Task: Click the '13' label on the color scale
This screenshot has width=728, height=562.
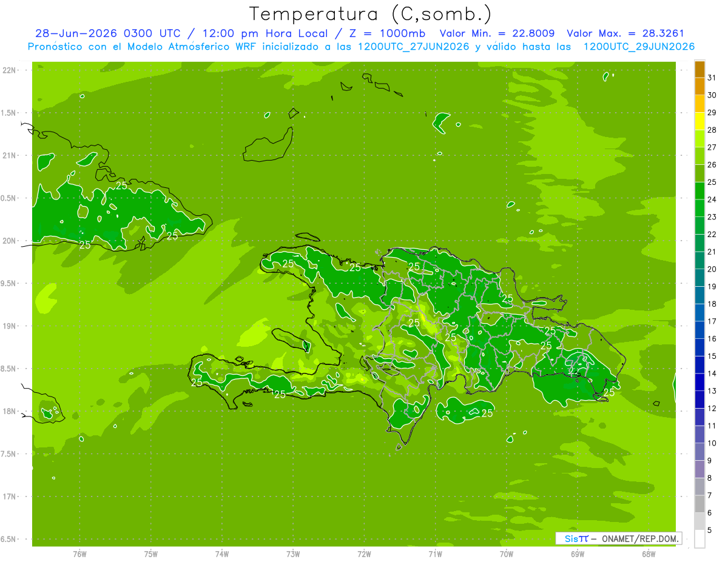Action: (712, 391)
